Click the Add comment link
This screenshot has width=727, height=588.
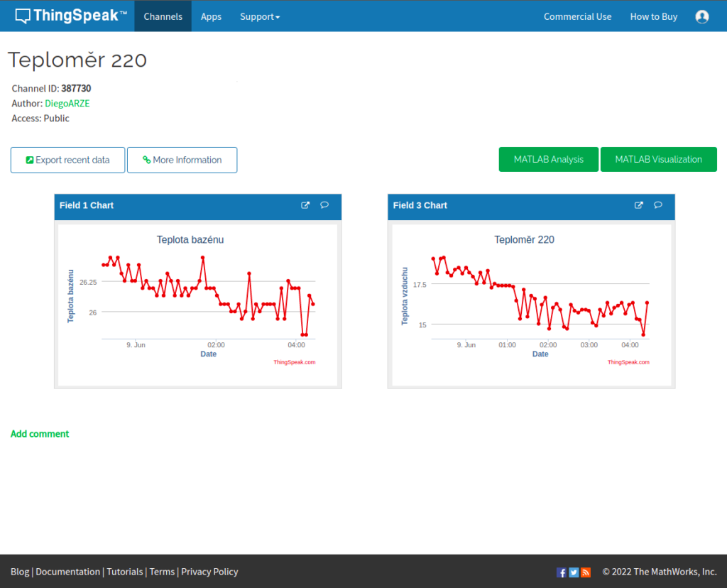(40, 434)
